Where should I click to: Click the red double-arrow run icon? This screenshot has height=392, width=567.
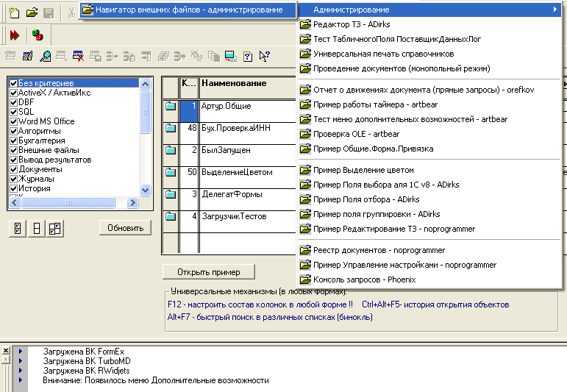coord(15,35)
